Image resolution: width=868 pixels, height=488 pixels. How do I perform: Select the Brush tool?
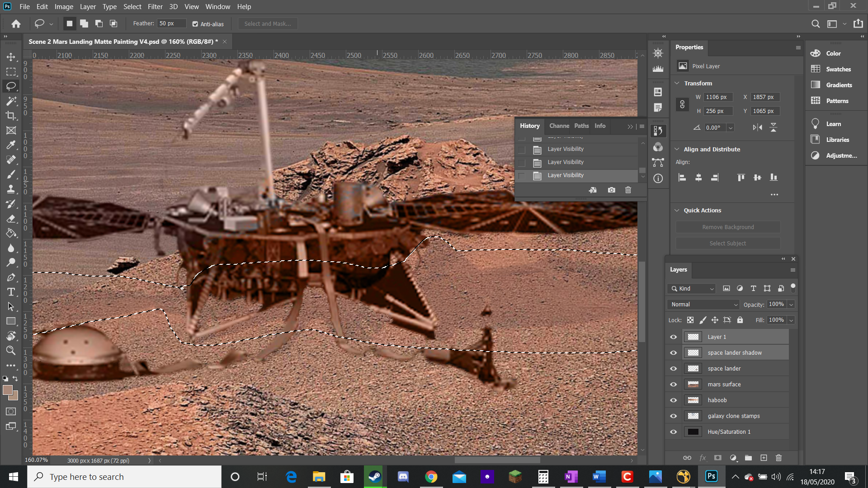coord(11,174)
